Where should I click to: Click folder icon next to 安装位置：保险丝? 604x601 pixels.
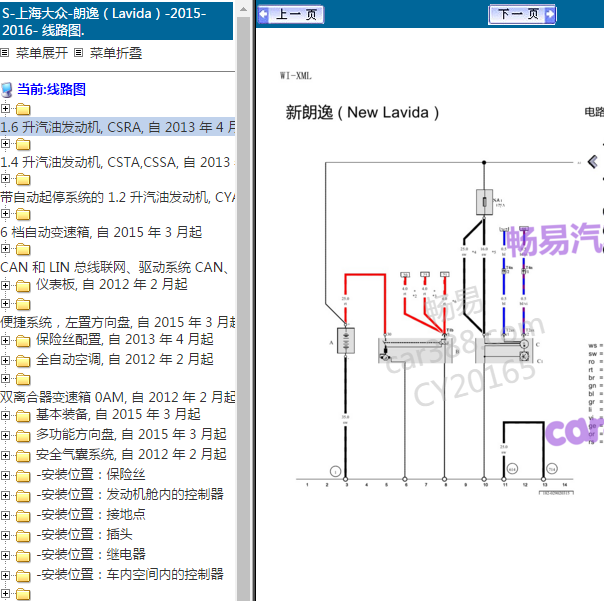[23, 476]
